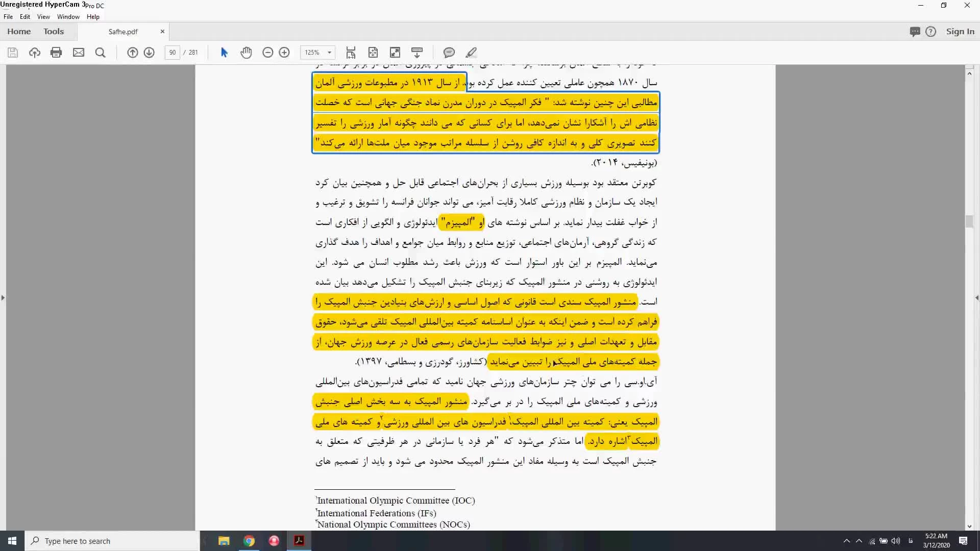This screenshot has width=980, height=551.
Task: Close the Safhe.pdf tab
Action: (x=162, y=32)
